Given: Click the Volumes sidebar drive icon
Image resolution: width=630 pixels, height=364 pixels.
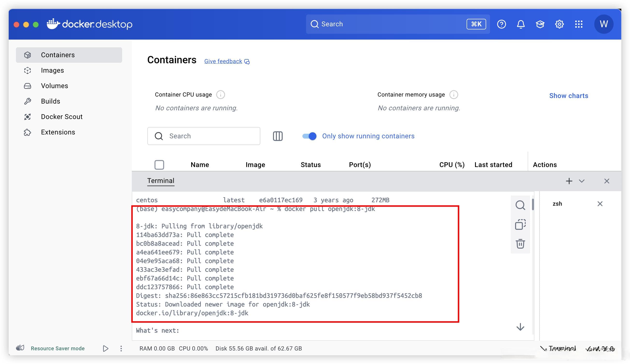Looking at the screenshot, I should 28,86.
